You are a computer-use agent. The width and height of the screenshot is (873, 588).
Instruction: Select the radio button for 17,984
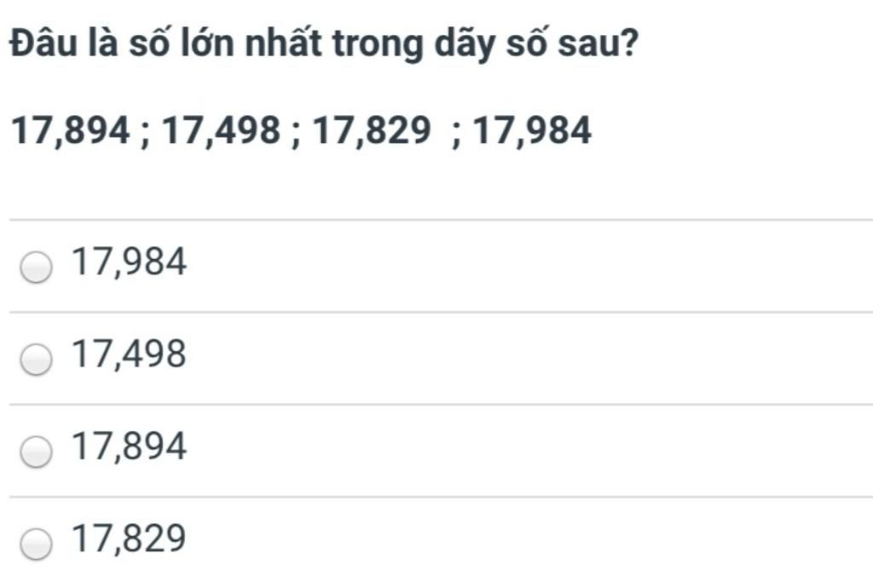click(x=36, y=267)
